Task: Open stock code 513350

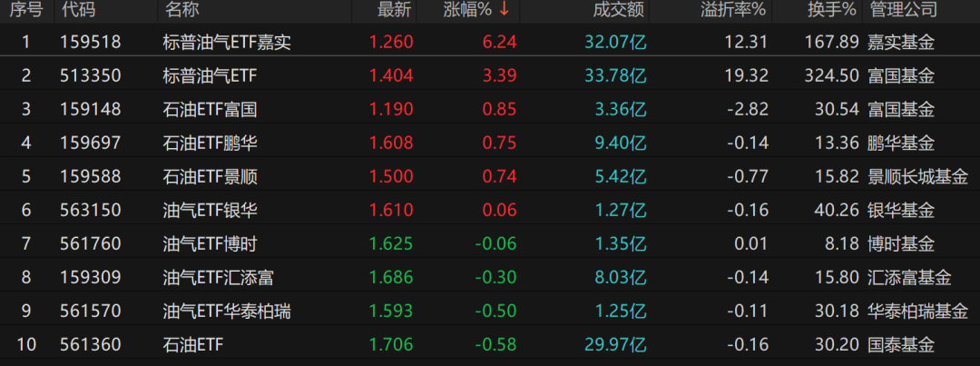Action: pos(90,75)
